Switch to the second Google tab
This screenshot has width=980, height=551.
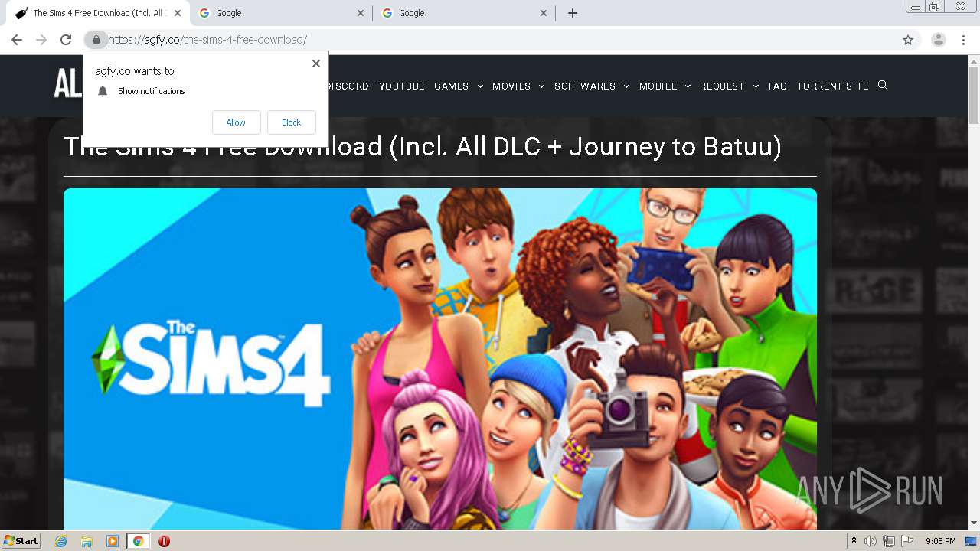462,13
